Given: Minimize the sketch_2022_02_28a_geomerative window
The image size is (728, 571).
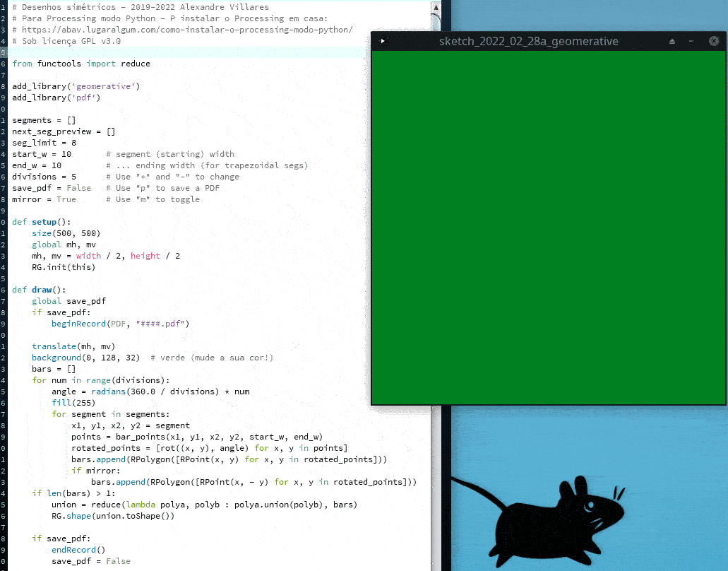Looking at the screenshot, I should pyautogui.click(x=691, y=41).
